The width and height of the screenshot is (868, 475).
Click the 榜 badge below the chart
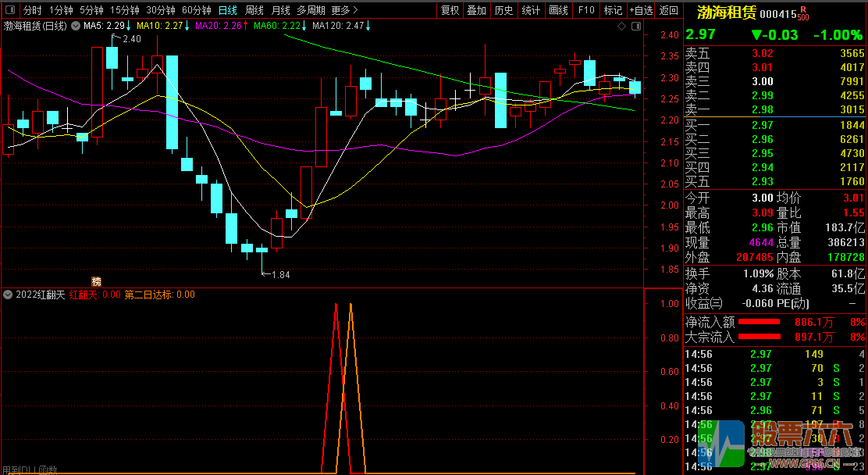point(97,281)
